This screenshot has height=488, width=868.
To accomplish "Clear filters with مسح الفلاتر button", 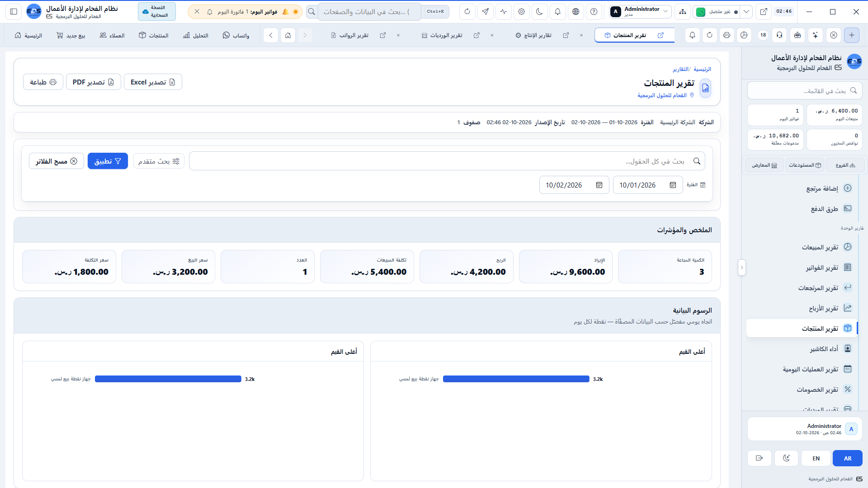I will (x=57, y=161).
